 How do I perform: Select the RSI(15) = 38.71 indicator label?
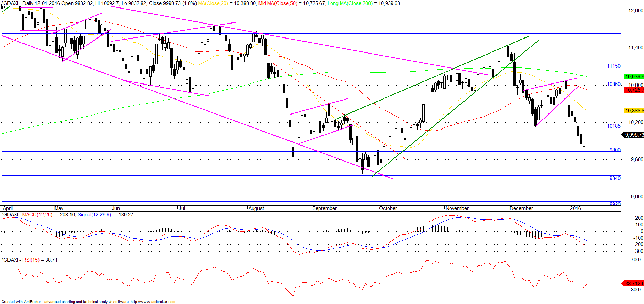(40, 260)
